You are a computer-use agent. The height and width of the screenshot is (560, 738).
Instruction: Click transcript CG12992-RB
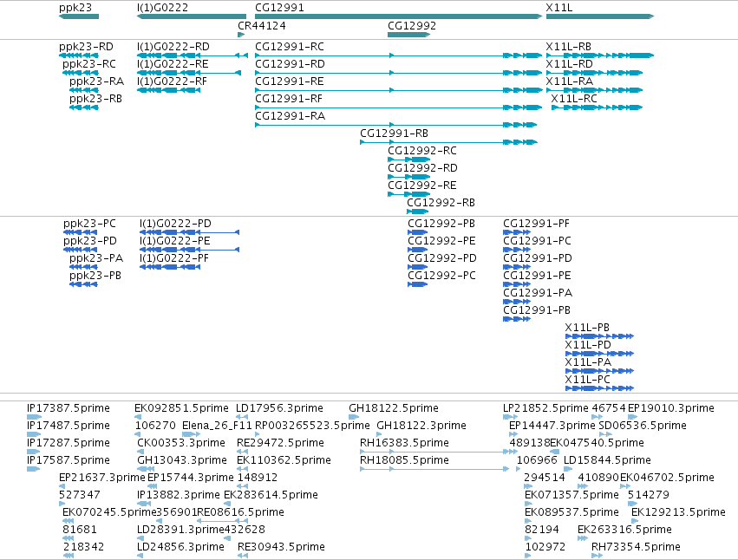click(x=441, y=203)
